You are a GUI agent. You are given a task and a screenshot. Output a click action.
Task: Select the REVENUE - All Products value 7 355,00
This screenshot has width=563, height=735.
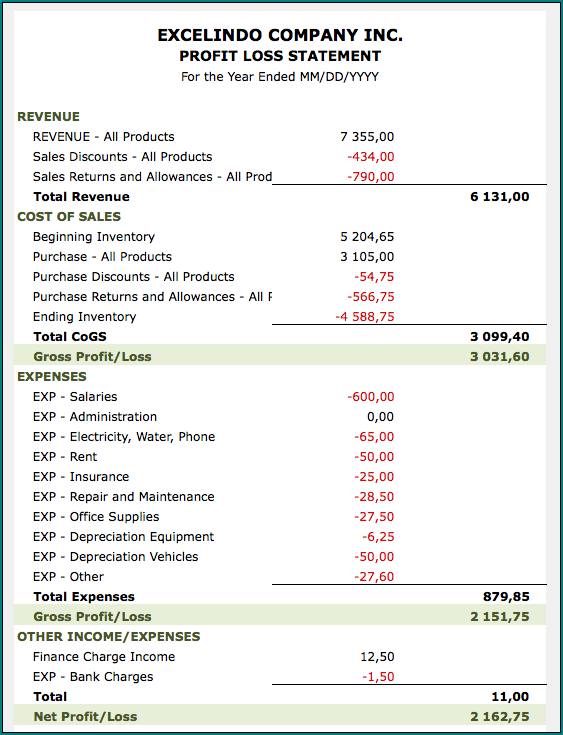367,137
